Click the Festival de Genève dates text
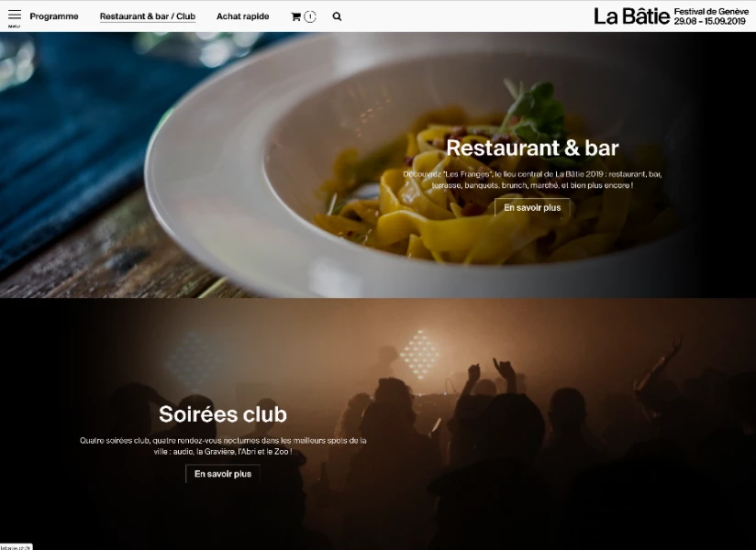 [711, 16]
